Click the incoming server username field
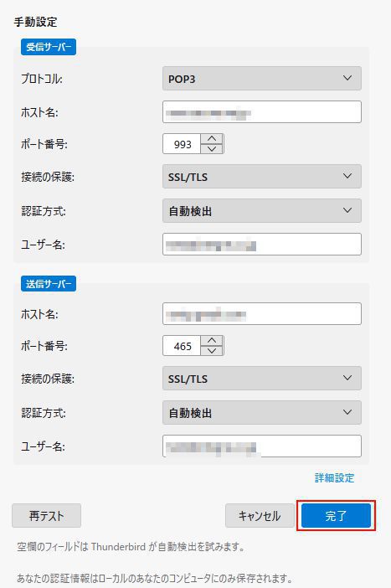Image resolution: width=391 pixels, height=588 pixels. click(262, 244)
